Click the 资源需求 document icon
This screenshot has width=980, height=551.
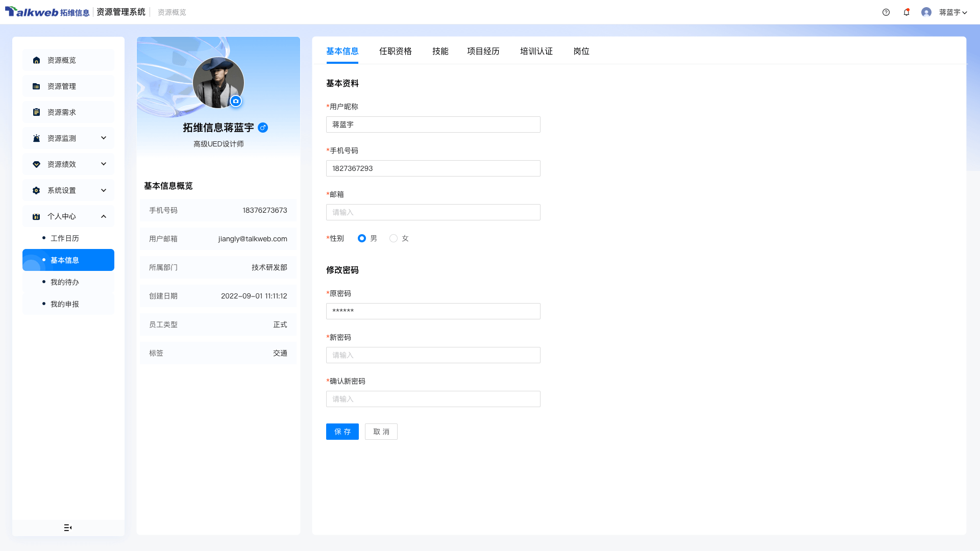36,112
